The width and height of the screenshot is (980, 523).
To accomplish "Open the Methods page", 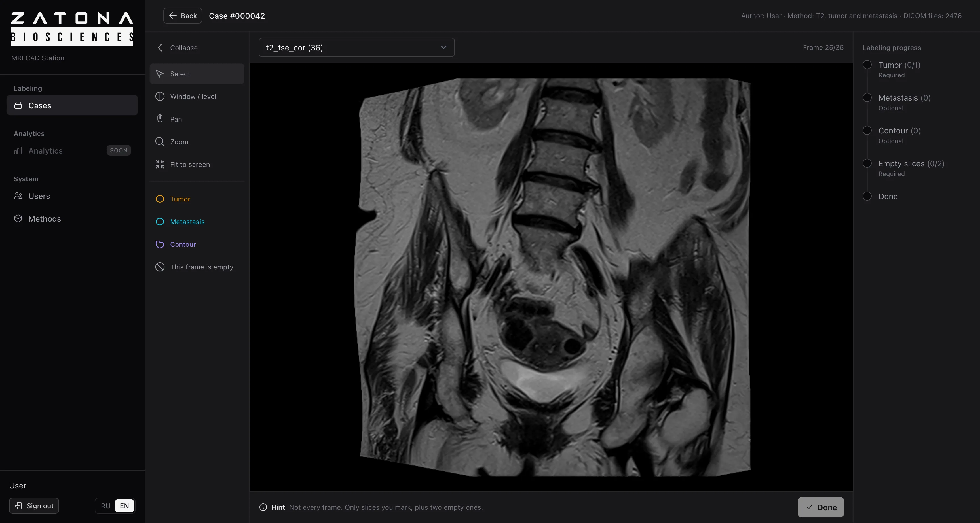I will (x=72, y=218).
